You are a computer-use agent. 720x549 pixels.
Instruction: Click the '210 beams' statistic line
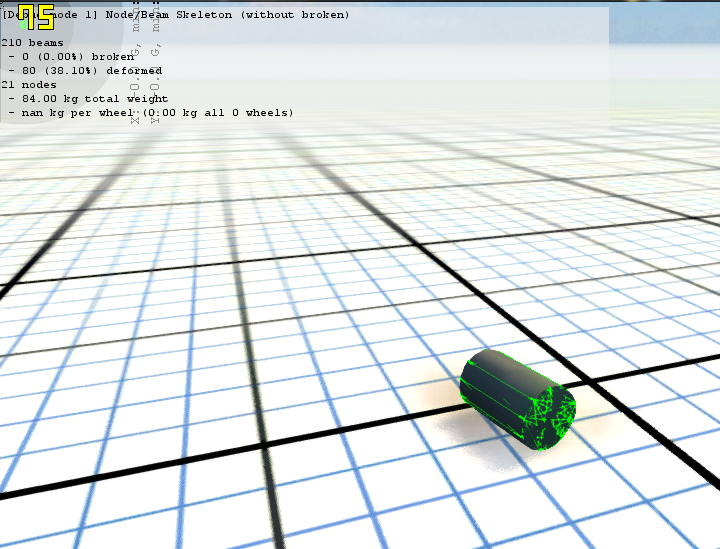(x=32, y=43)
